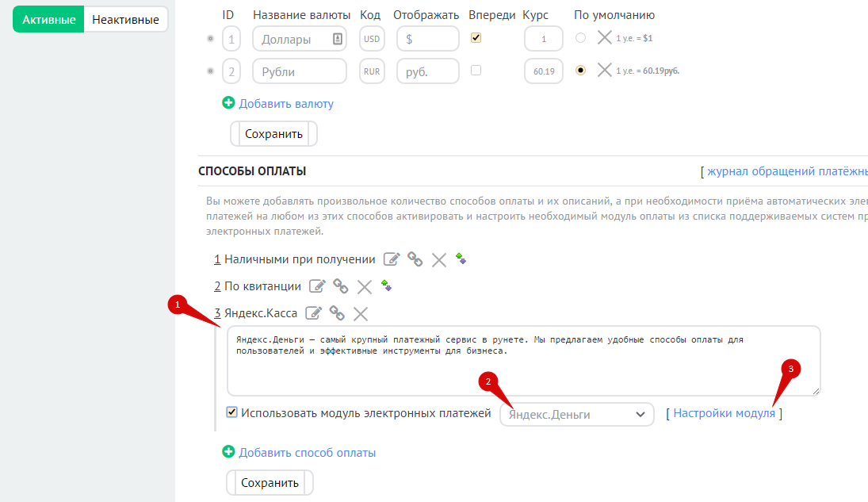Click chain link icon for По квитанции

[x=341, y=286]
